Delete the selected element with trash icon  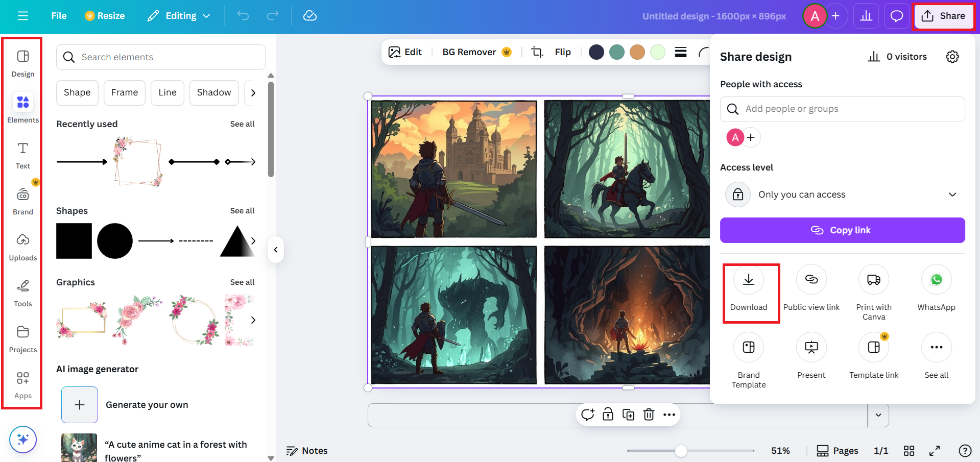coord(649,415)
